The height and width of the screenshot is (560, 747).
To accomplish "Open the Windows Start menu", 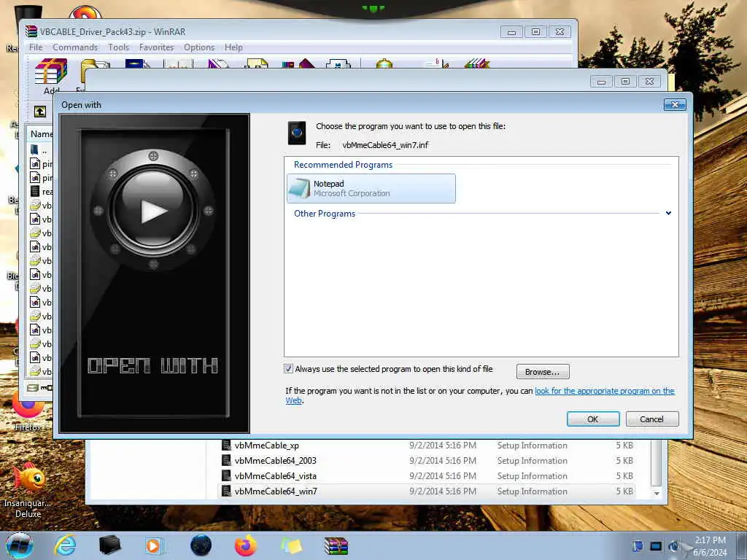I will click(20, 545).
